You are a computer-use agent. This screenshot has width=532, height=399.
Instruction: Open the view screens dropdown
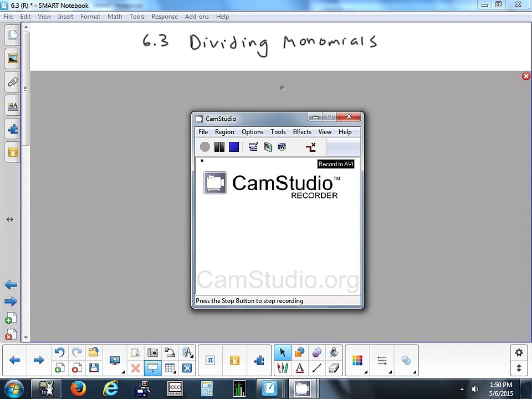tap(115, 360)
